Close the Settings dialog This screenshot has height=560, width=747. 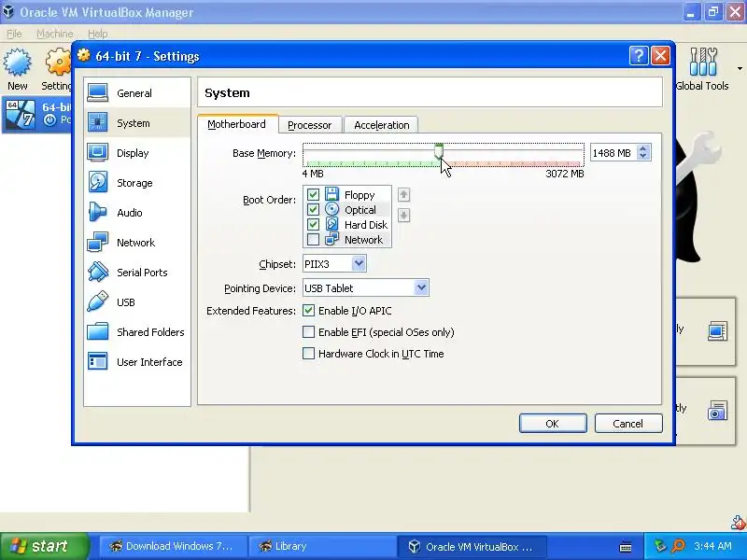tap(660, 56)
